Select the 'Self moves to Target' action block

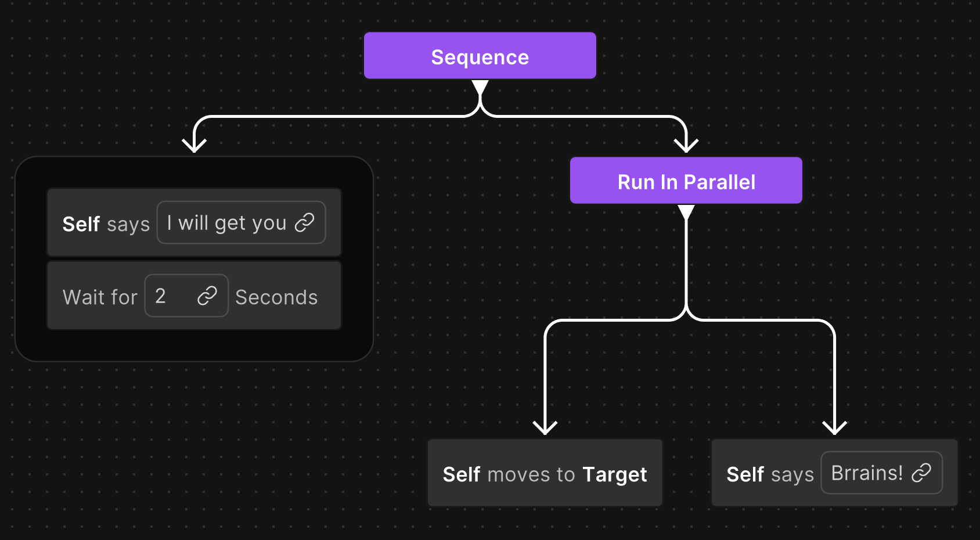[x=545, y=473]
